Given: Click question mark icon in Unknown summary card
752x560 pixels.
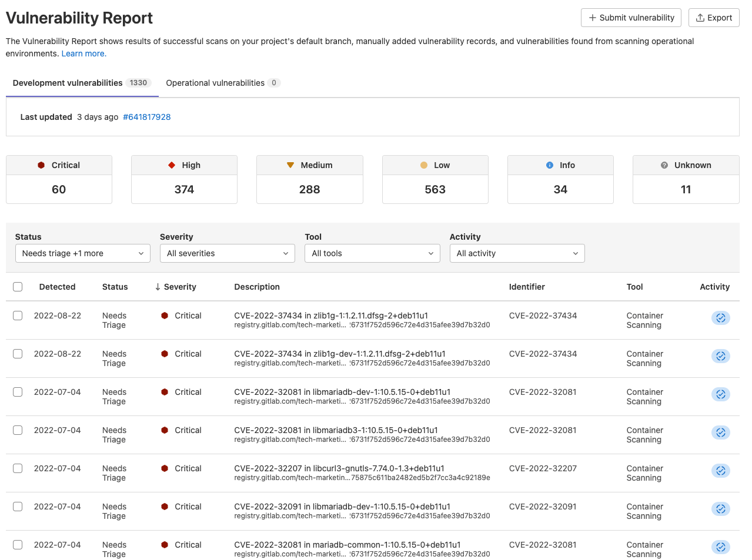Looking at the screenshot, I should tap(664, 165).
